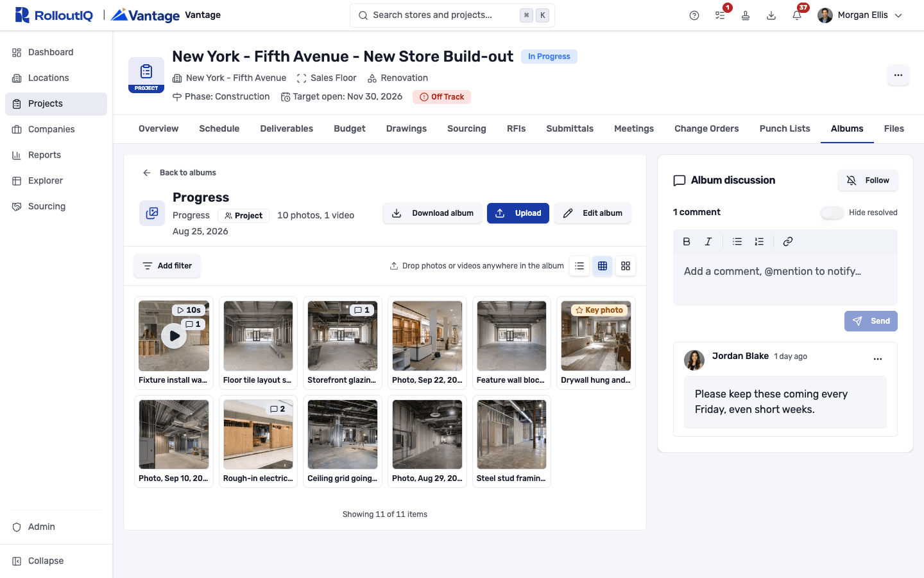The image size is (924, 578).
Task: Play the Fixture install video
Action: pyautogui.click(x=174, y=336)
